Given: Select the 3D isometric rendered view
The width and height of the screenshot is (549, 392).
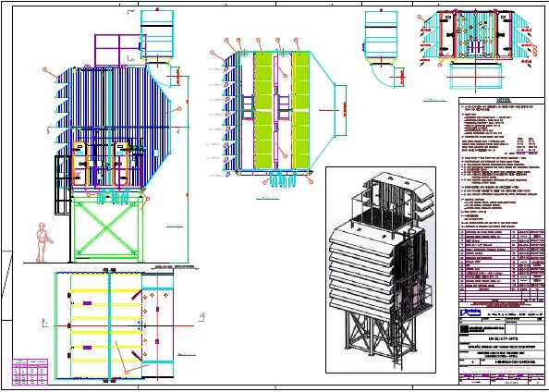Looking at the screenshot, I should [381, 270].
